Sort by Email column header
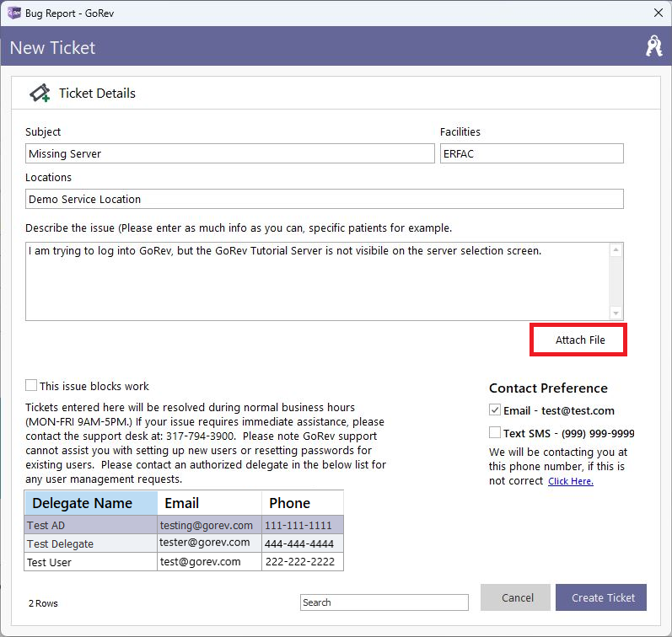Image resolution: width=672 pixels, height=637 pixels. click(x=210, y=503)
